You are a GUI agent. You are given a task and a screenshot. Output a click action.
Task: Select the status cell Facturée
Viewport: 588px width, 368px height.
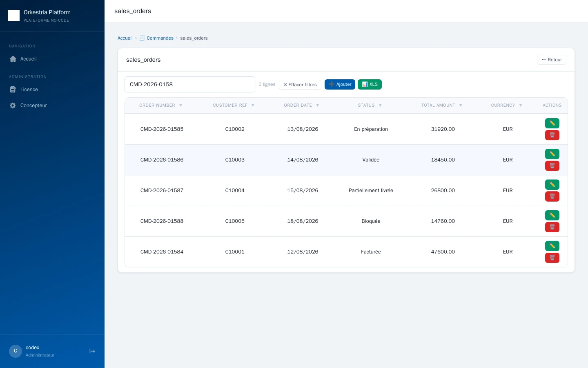[x=371, y=252]
